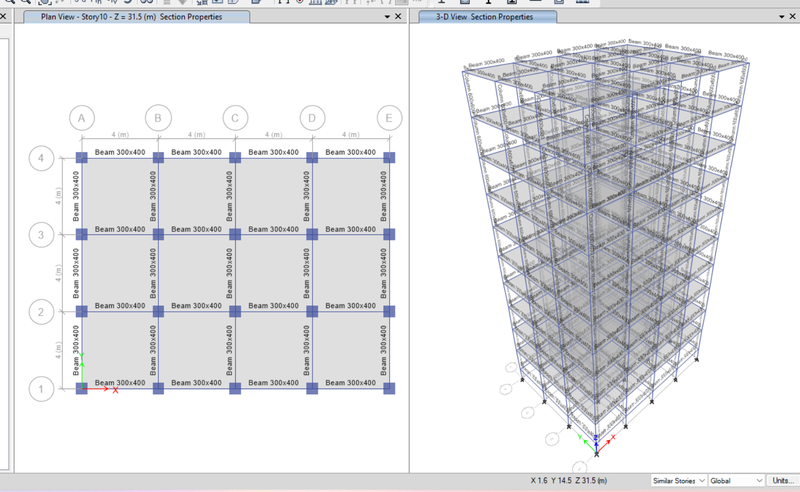
Task: Select the slab panel between grids B-C and 2-3
Action: pos(196,273)
